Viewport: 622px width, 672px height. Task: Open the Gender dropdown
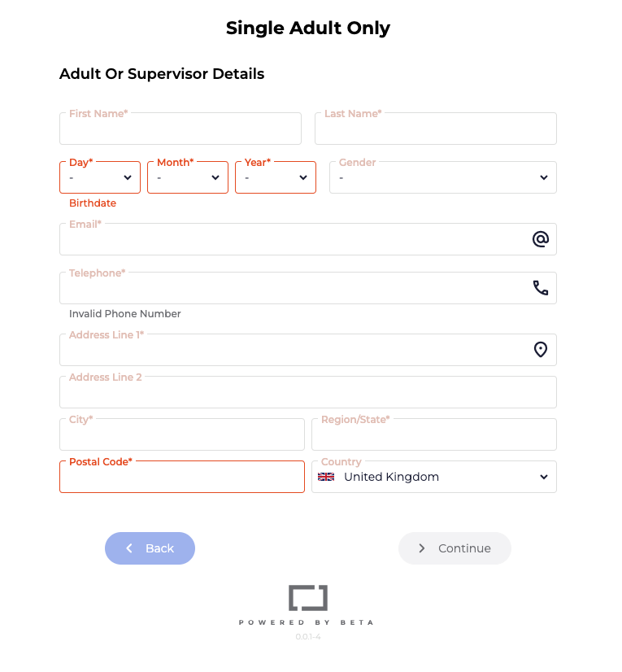click(443, 177)
